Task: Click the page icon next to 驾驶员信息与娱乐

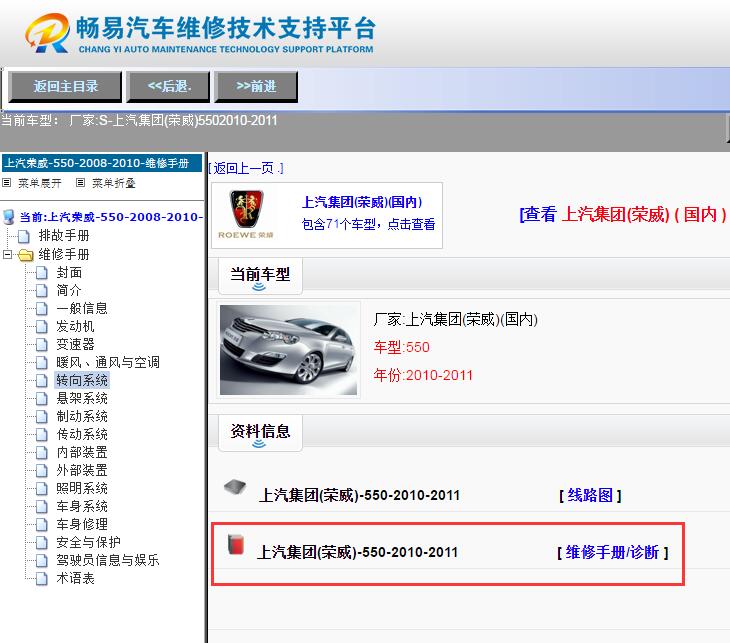Action: [x=42, y=561]
